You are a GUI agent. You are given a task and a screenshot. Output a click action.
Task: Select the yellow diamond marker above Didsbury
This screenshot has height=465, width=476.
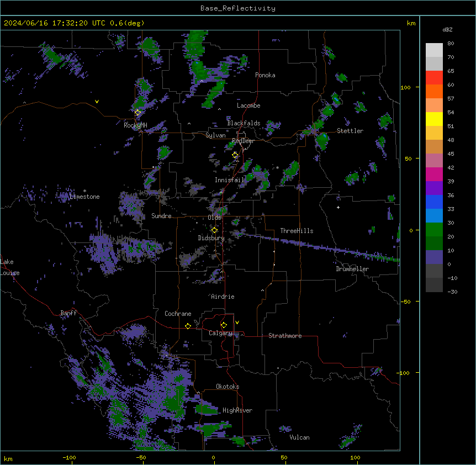214,230
